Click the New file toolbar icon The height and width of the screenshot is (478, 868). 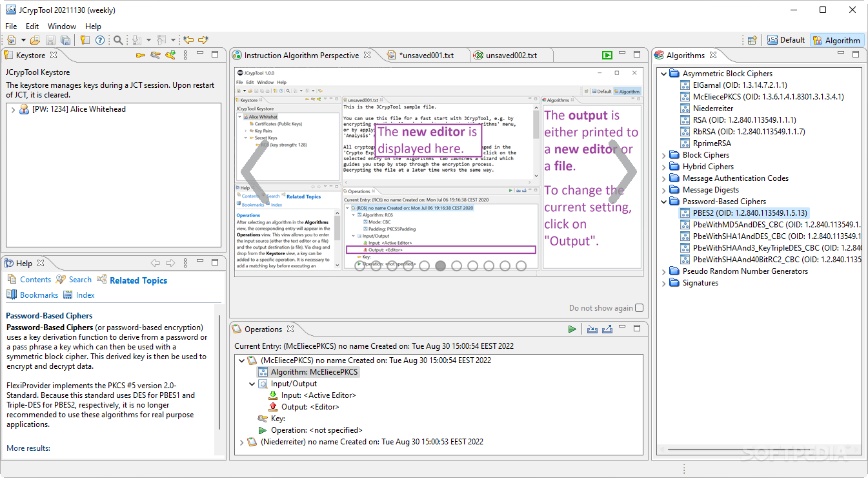pos(11,40)
